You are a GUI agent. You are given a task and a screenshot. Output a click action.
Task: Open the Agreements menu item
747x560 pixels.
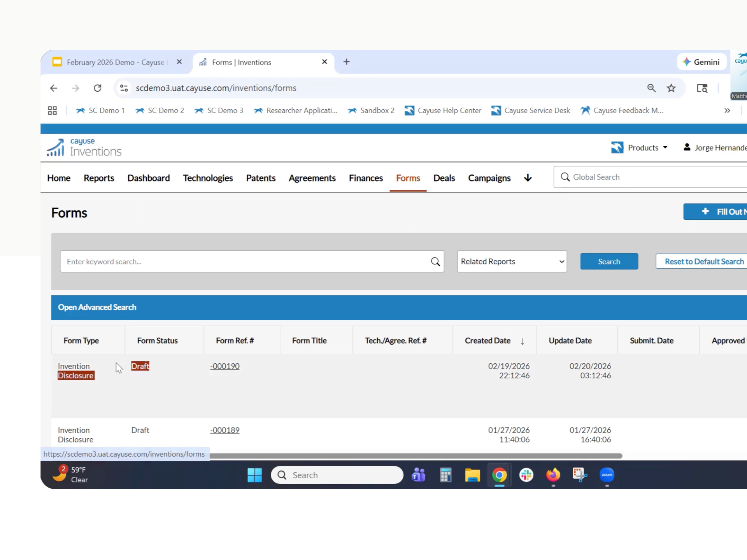(312, 178)
